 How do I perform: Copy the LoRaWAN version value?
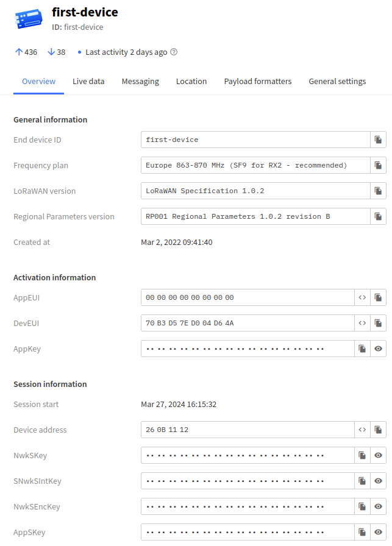(x=378, y=191)
